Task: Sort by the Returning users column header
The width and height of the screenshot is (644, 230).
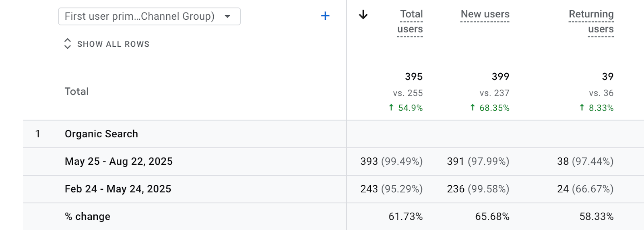Action: [x=591, y=22]
